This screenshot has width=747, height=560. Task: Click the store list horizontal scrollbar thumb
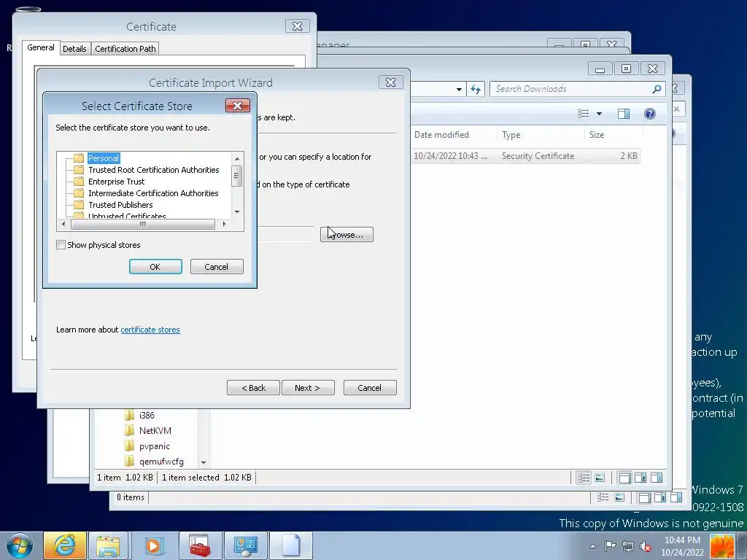pos(142,224)
